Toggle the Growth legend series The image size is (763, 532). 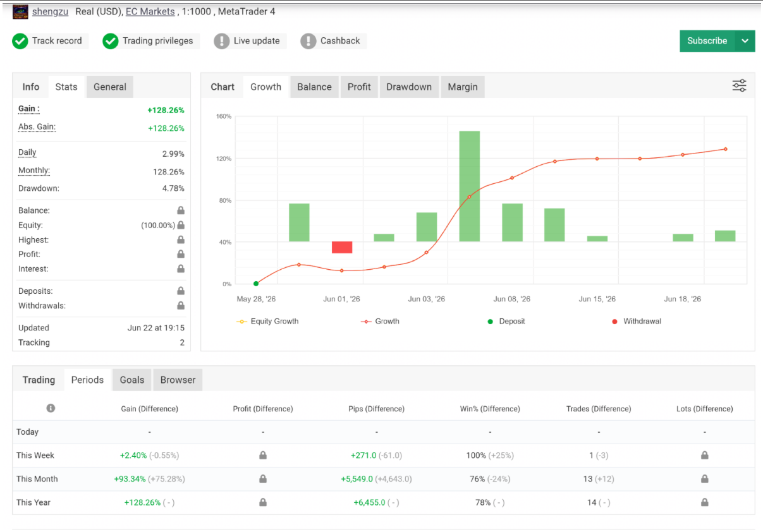(380, 321)
